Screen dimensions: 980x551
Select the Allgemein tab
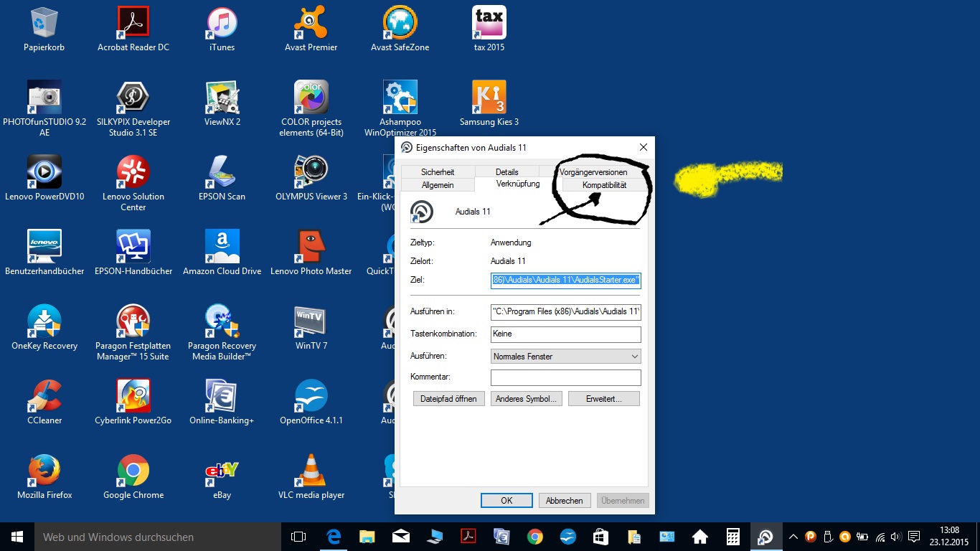(x=438, y=185)
